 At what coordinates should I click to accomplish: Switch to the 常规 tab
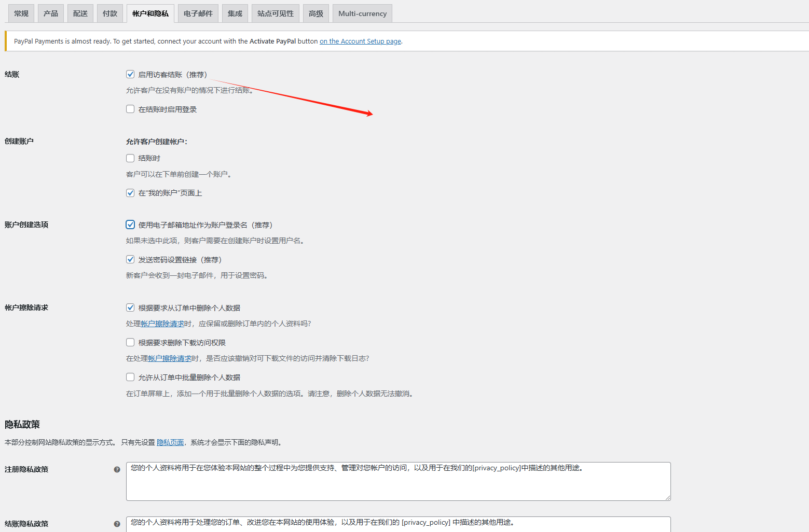coord(21,13)
